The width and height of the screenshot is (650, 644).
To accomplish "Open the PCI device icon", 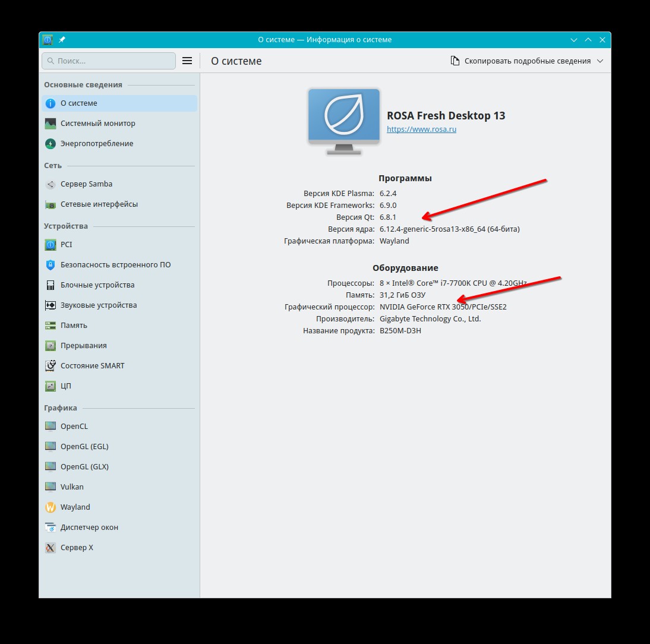I will pyautogui.click(x=50, y=245).
